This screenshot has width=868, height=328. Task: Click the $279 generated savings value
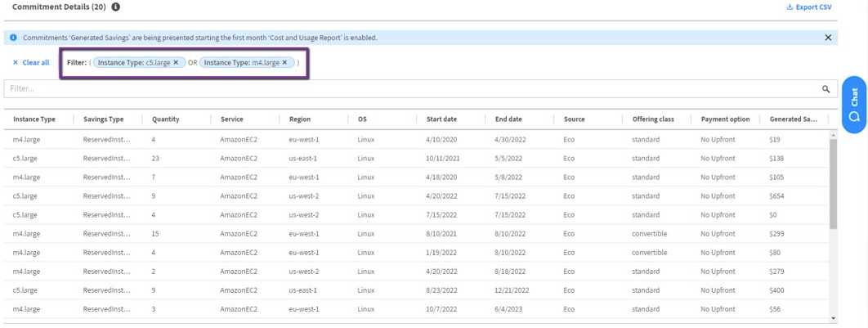776,272
